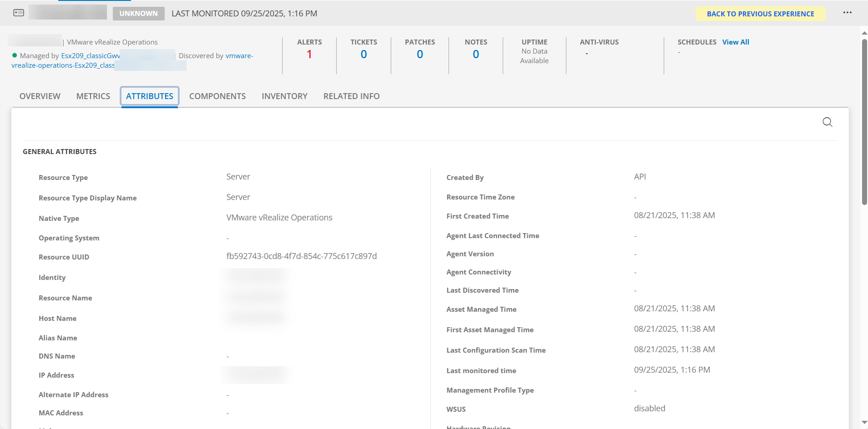Switch to the Overview tab
868x429 pixels.
(x=40, y=96)
